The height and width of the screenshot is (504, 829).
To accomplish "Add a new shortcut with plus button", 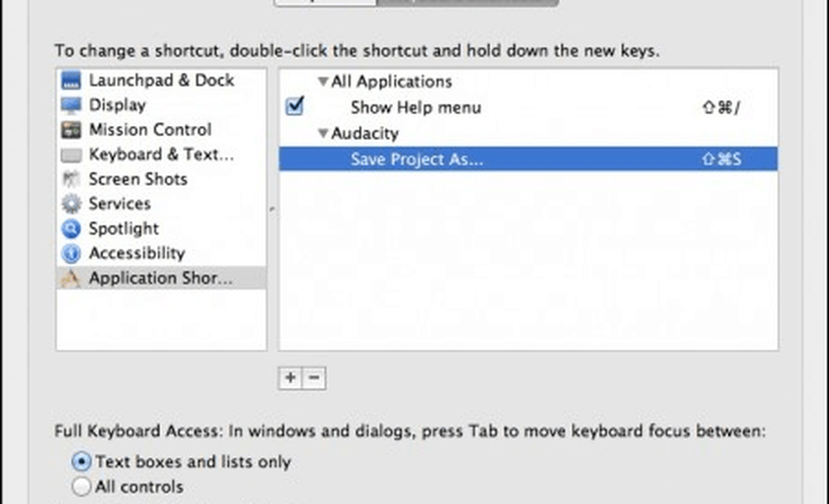I will pos(290,378).
